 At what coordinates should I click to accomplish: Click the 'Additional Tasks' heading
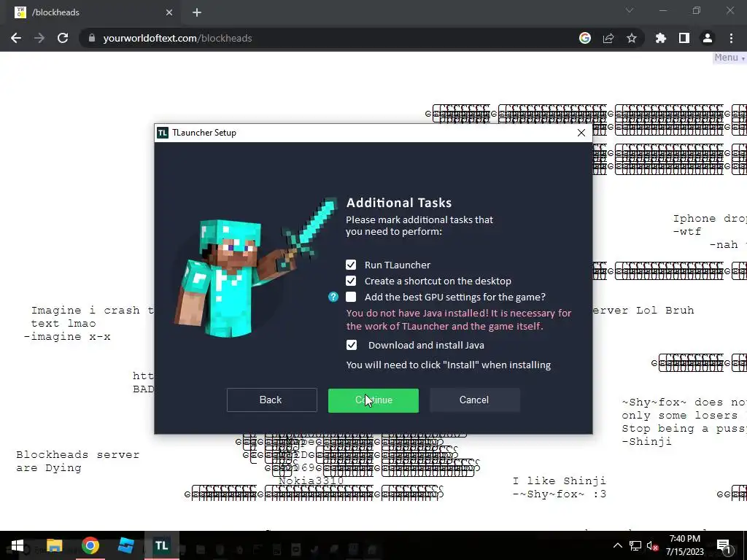click(399, 203)
